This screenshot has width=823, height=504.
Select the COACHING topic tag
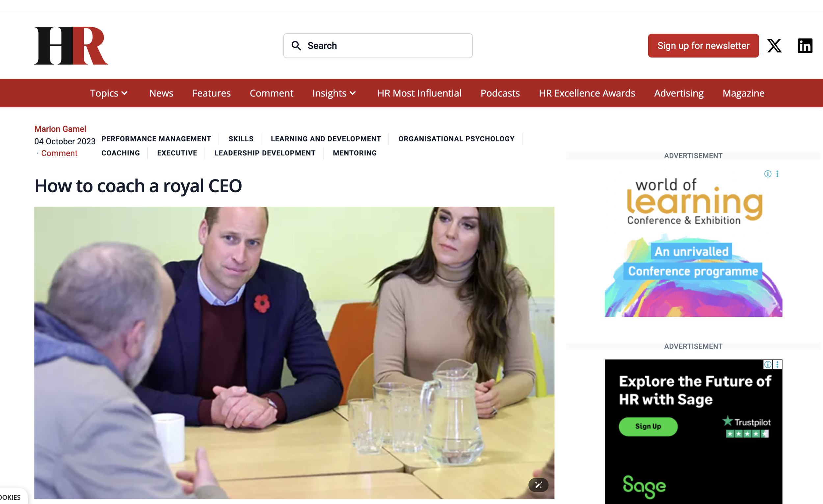(120, 153)
